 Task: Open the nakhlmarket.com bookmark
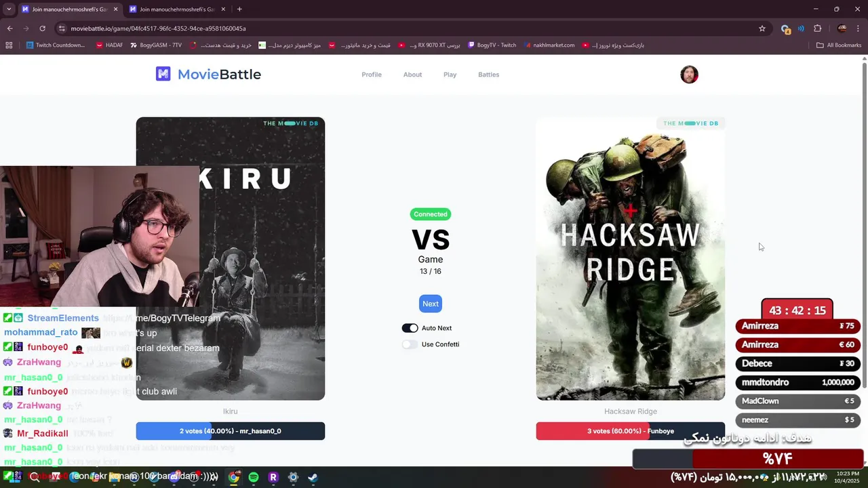(548, 45)
